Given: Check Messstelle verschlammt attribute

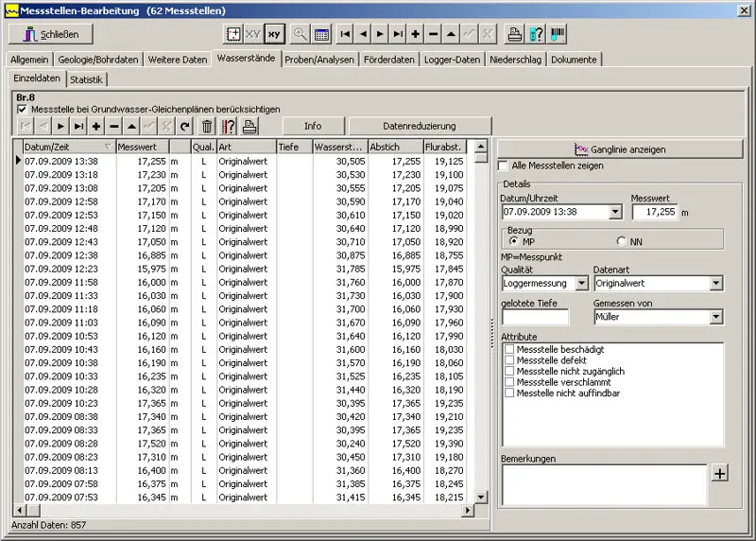Looking at the screenshot, I should tap(509, 382).
